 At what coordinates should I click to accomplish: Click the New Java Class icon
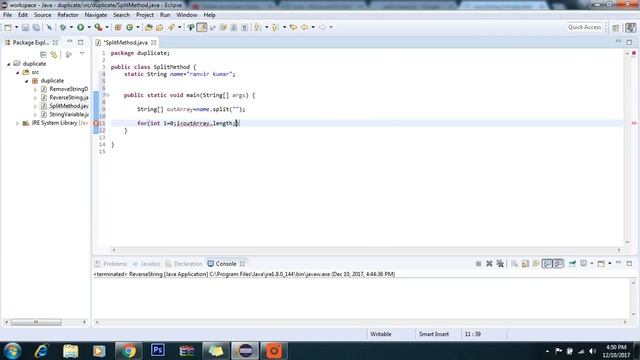pyautogui.click(x=129, y=27)
